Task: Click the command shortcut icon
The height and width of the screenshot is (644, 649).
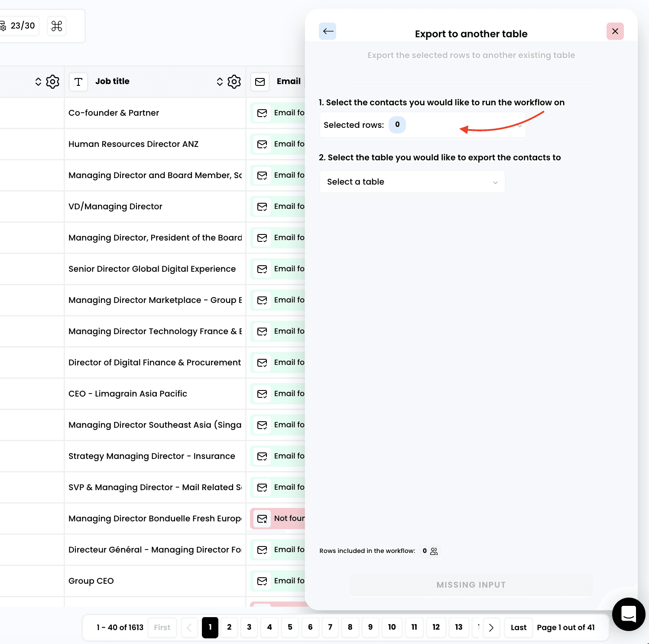Action: [57, 26]
